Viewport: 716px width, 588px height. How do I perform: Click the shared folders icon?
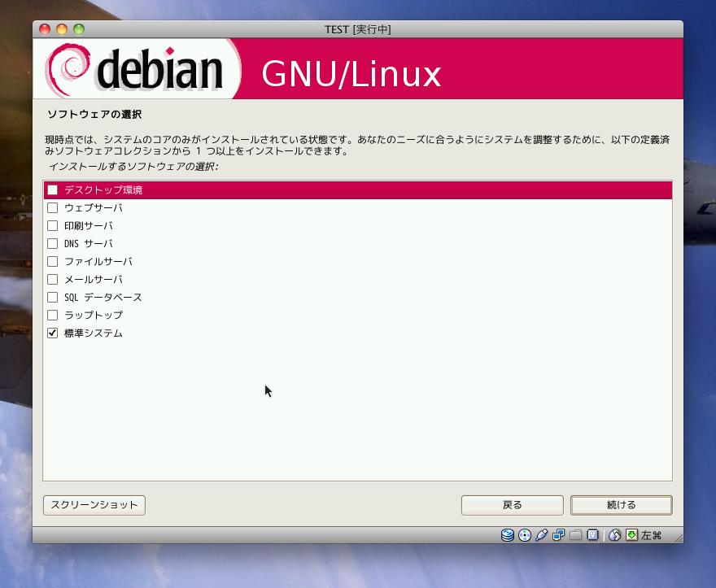[x=575, y=535]
